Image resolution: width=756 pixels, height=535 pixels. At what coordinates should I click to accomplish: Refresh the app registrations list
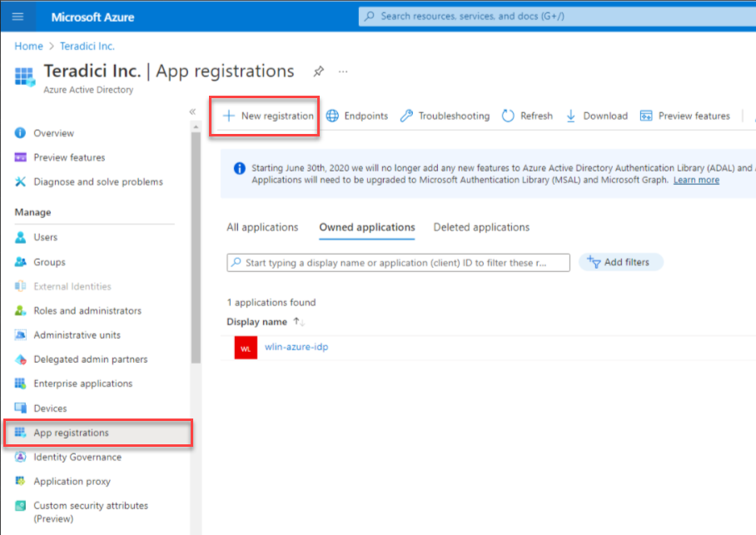coord(528,116)
